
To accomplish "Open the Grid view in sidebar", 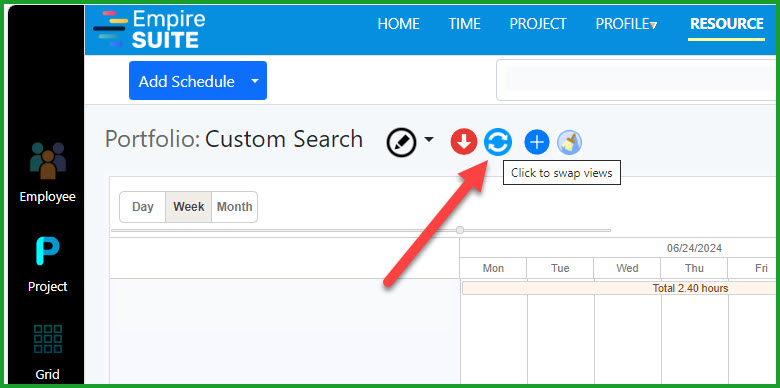I will coord(48,352).
